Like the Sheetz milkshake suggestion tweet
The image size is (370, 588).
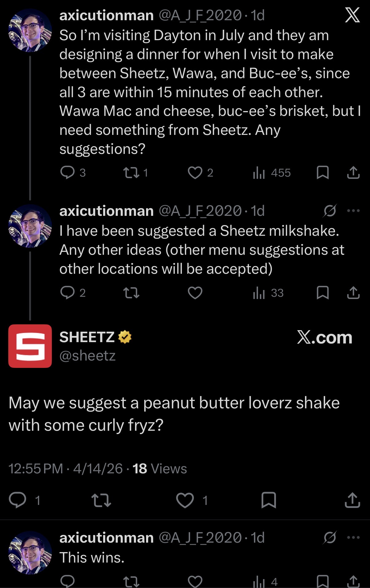195,293
